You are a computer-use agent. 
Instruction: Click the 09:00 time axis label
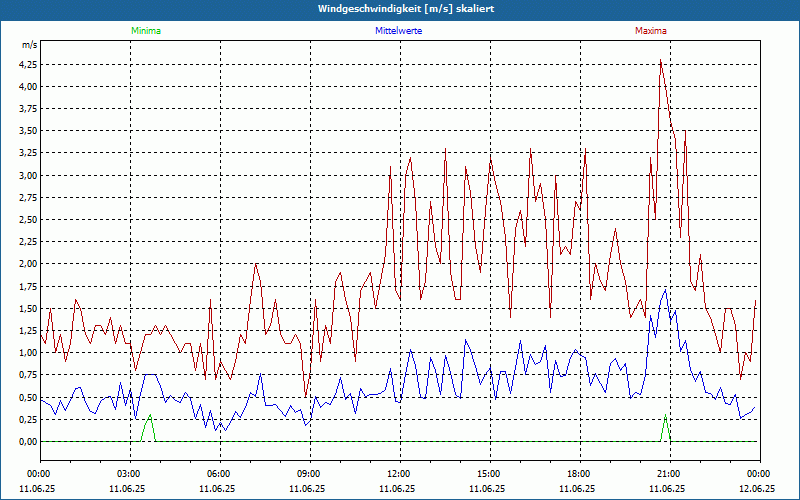point(310,474)
